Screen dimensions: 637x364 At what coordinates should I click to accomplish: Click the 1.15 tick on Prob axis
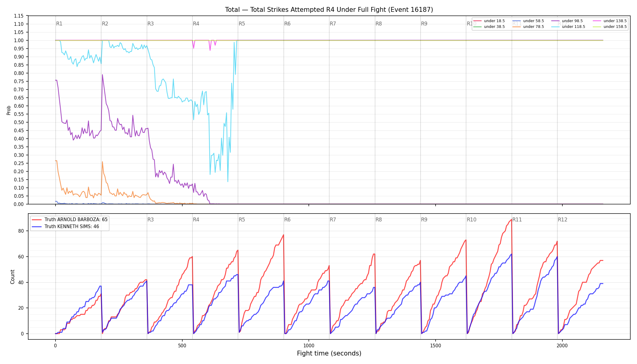pos(19,16)
